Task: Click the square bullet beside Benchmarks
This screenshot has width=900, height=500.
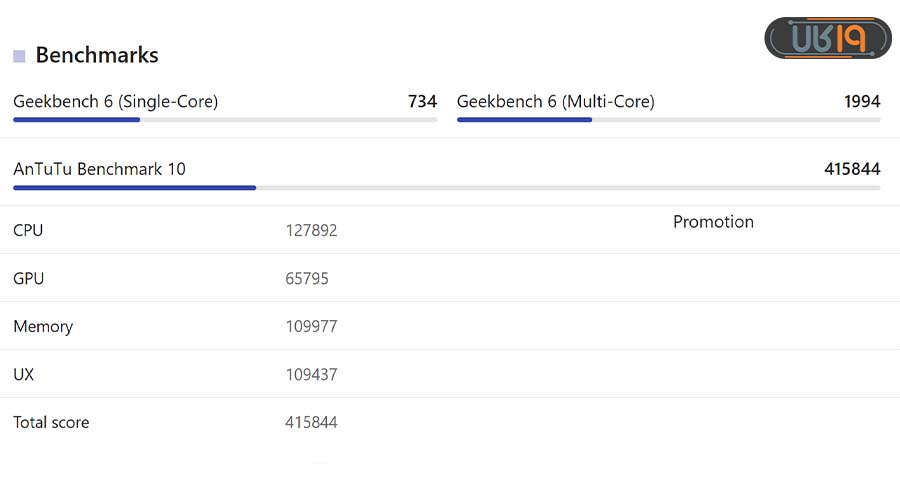Action: pyautogui.click(x=19, y=57)
